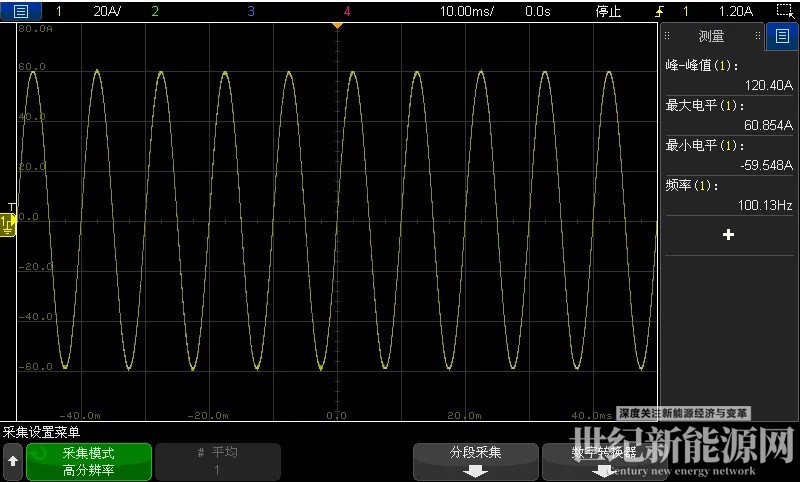The height and width of the screenshot is (482, 800).
Task: Click the 10.00ms/ timebase setting
Action: coord(466,12)
